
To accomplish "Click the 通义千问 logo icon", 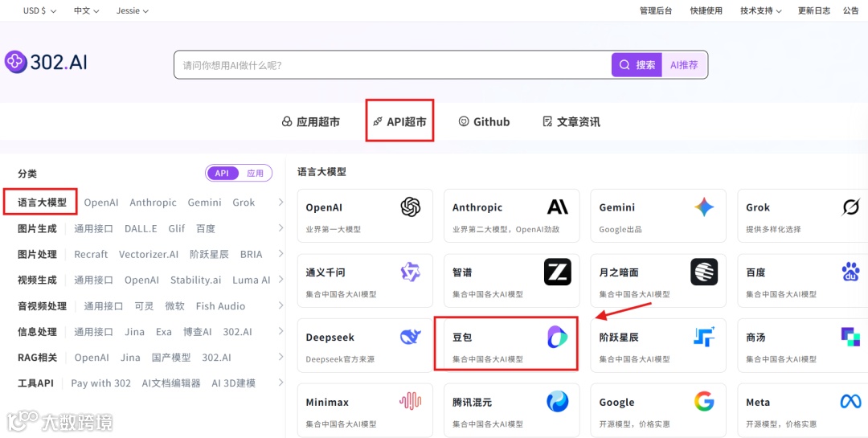I will pos(410,272).
